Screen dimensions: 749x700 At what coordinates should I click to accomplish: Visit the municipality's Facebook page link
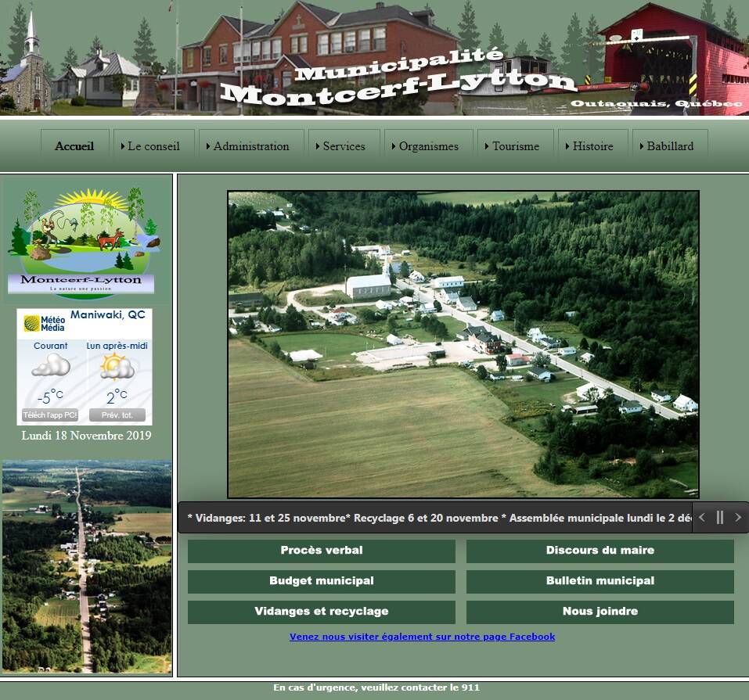click(423, 637)
